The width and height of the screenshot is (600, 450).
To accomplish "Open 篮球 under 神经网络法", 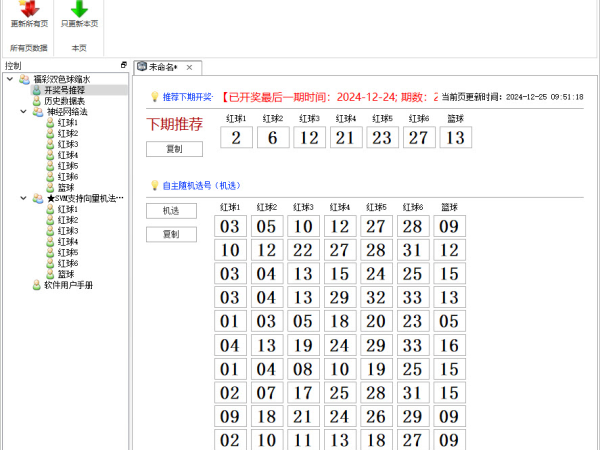I will 66,188.
